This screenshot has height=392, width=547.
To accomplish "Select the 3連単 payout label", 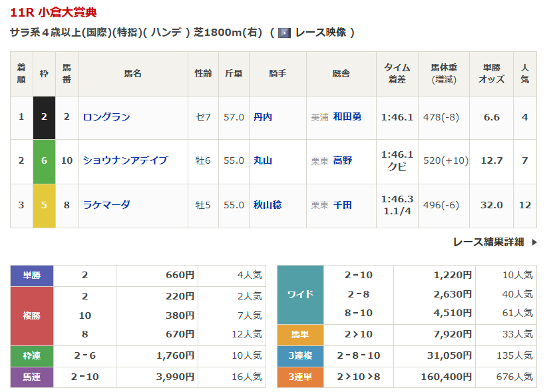I will pyautogui.click(x=300, y=377).
